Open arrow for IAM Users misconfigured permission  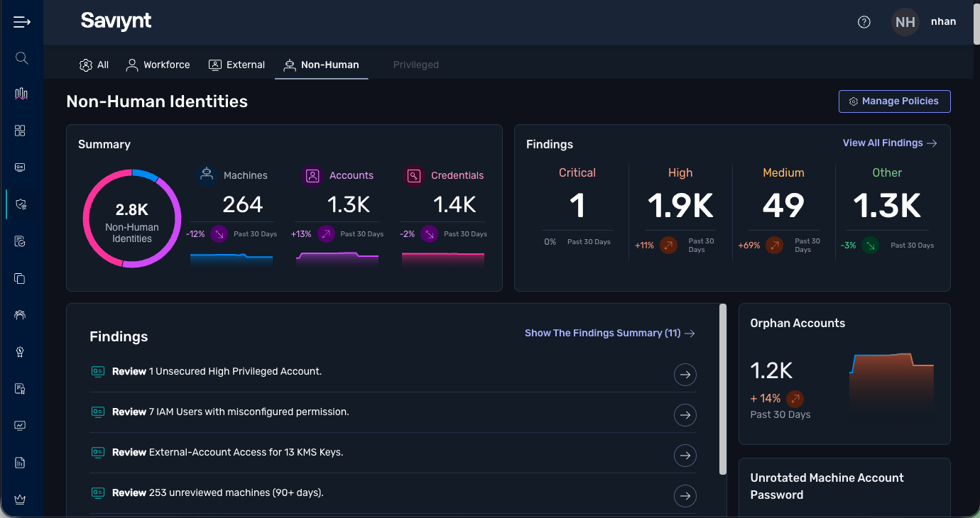685,414
